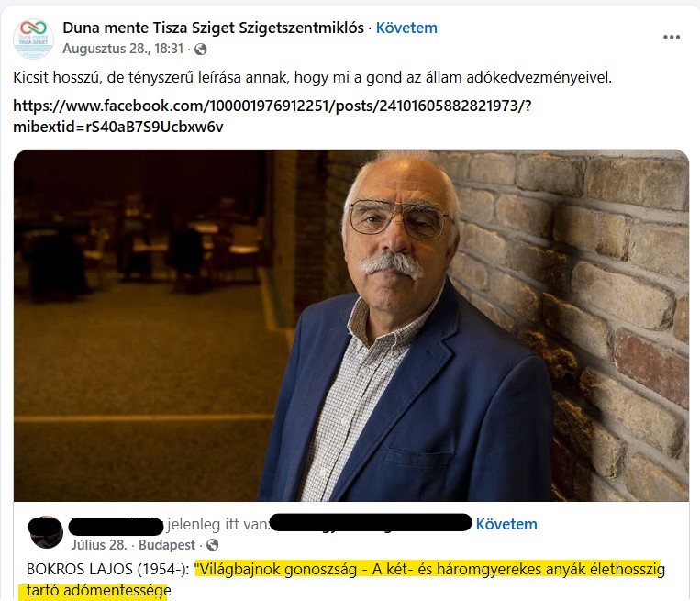
Task: Follow the facebook.com/100001976912251 posts URL
Action: click(x=272, y=106)
